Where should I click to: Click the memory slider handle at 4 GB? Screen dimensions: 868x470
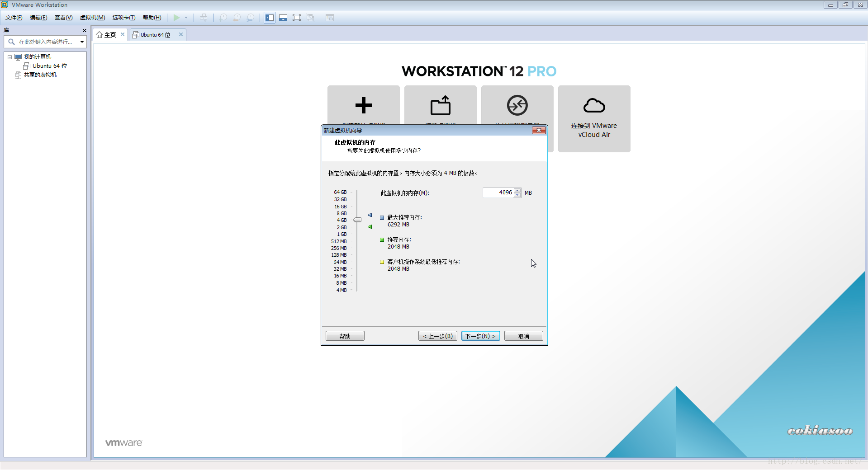357,220
